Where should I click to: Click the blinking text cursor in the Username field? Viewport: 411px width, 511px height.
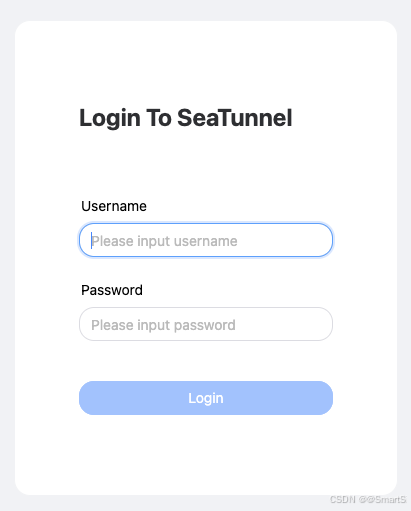[x=91, y=241]
